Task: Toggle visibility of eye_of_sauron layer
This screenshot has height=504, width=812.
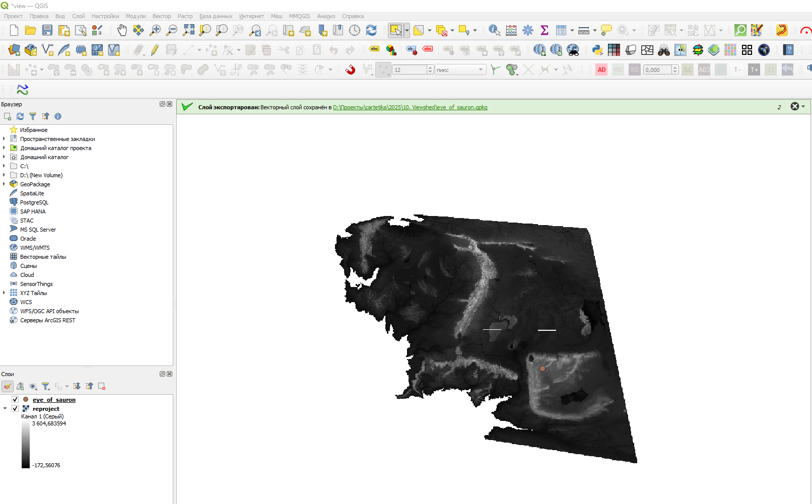Action: coord(15,400)
